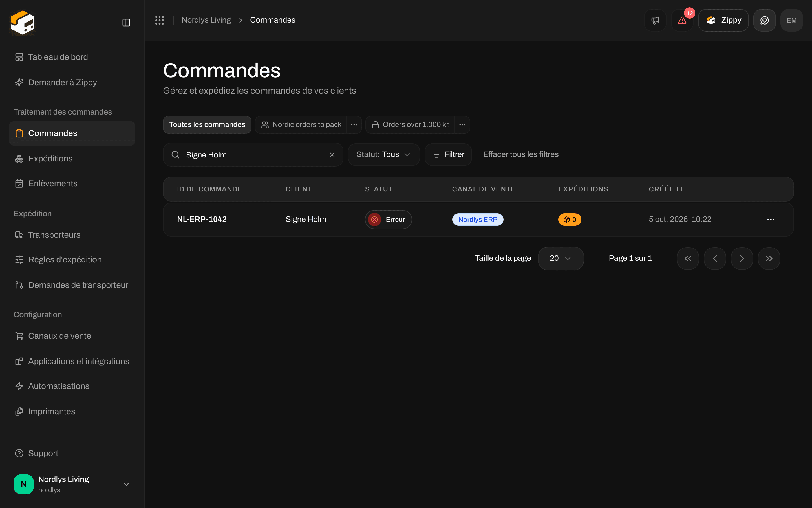812x508 pixels.
Task: Open row actions menu for NL-ERP-1042
Action: point(771,219)
